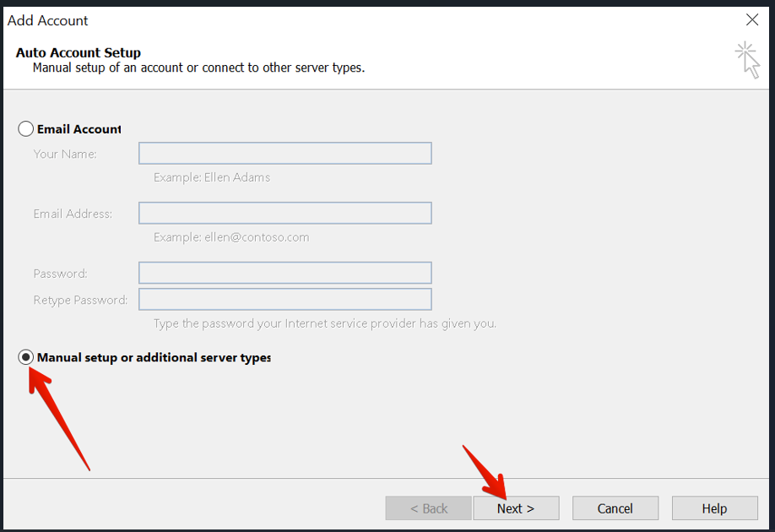This screenshot has width=775, height=532.
Task: Click 'Example: Ellen Adams' hint text
Action: tap(212, 177)
